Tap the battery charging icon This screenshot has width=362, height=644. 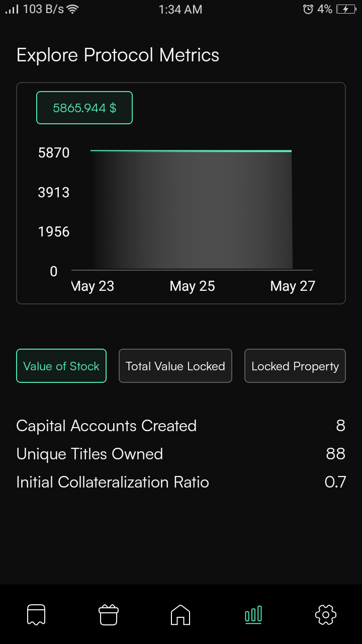tap(346, 9)
